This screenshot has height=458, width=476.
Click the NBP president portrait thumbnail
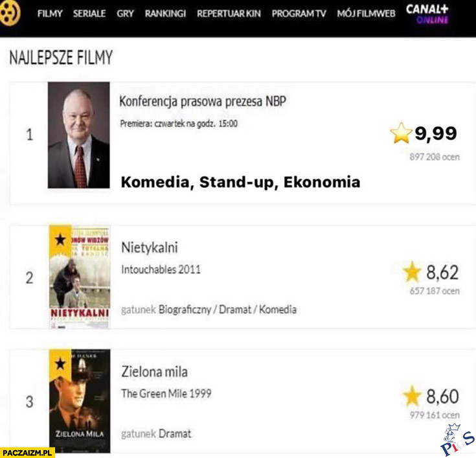pyautogui.click(x=79, y=135)
